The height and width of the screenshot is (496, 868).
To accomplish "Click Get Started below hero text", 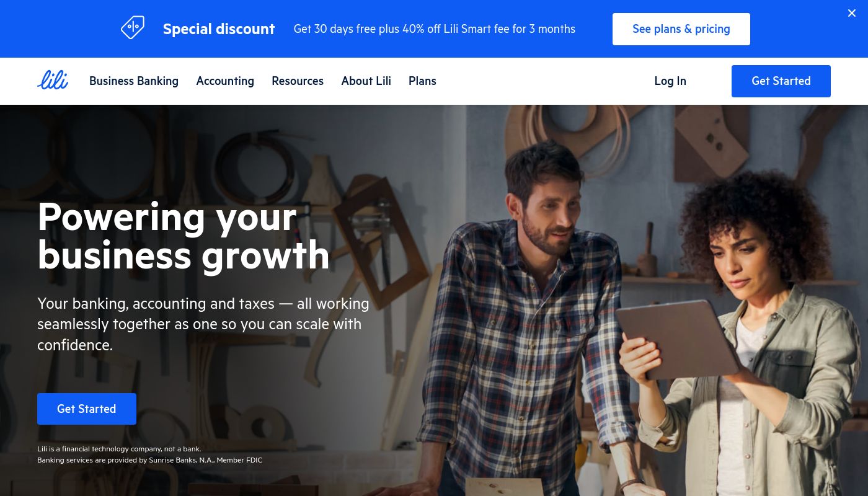I will click(87, 409).
